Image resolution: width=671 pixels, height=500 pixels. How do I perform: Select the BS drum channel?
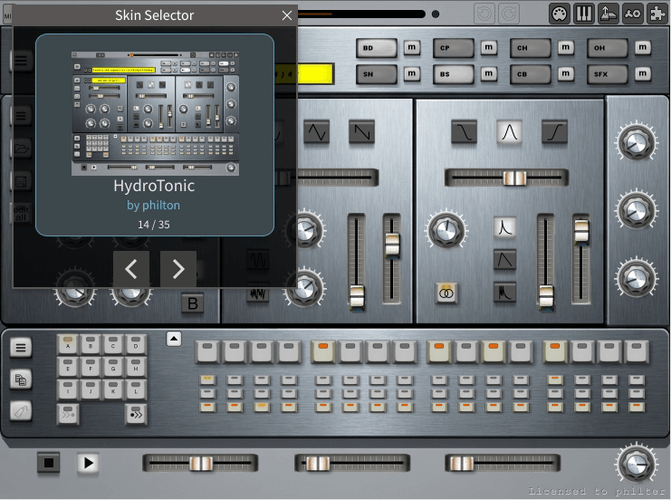454,74
